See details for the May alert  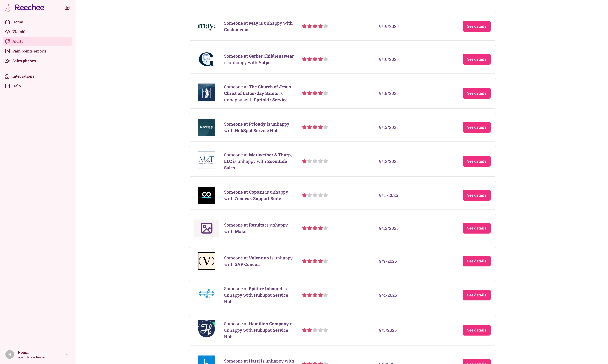pyautogui.click(x=476, y=26)
